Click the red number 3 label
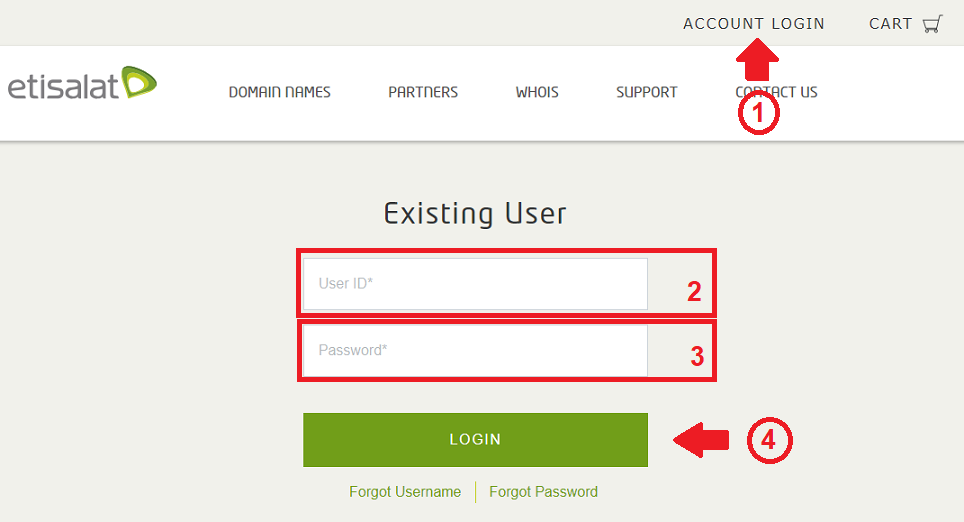964x522 pixels. click(x=697, y=357)
